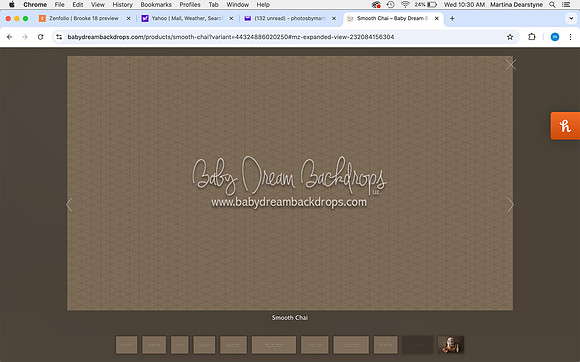Reload the current page
Viewport: 580px width, 362px height.
41,37
